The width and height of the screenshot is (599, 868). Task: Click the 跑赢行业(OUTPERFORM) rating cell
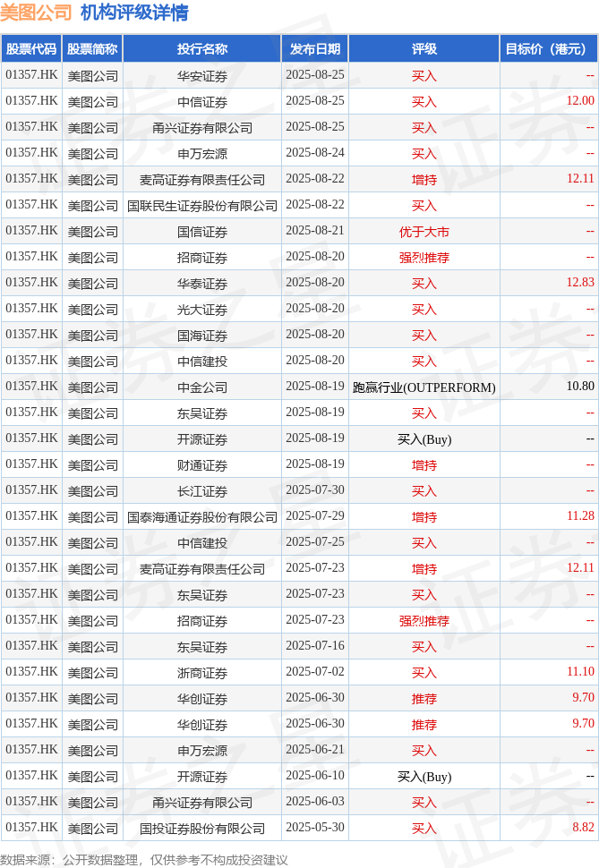(x=424, y=387)
